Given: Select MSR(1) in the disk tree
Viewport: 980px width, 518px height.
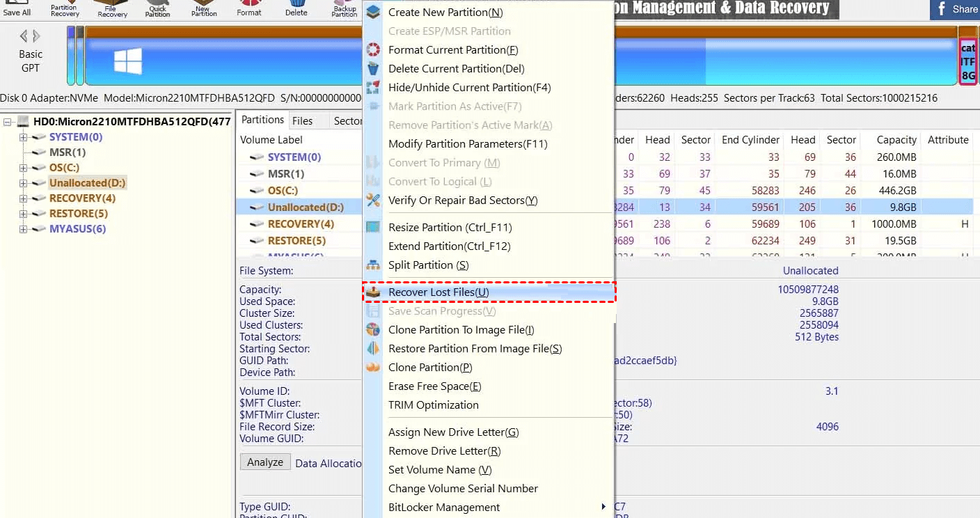Looking at the screenshot, I should (x=68, y=152).
